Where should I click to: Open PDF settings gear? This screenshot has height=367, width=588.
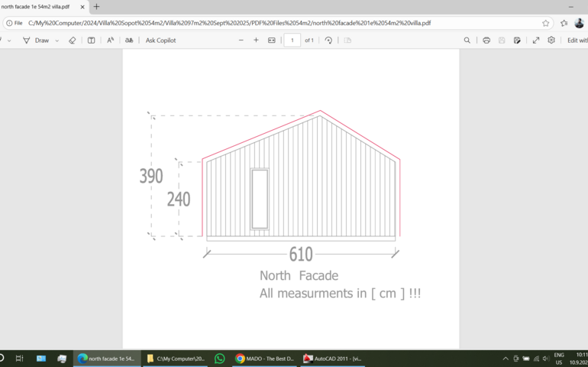click(x=551, y=41)
